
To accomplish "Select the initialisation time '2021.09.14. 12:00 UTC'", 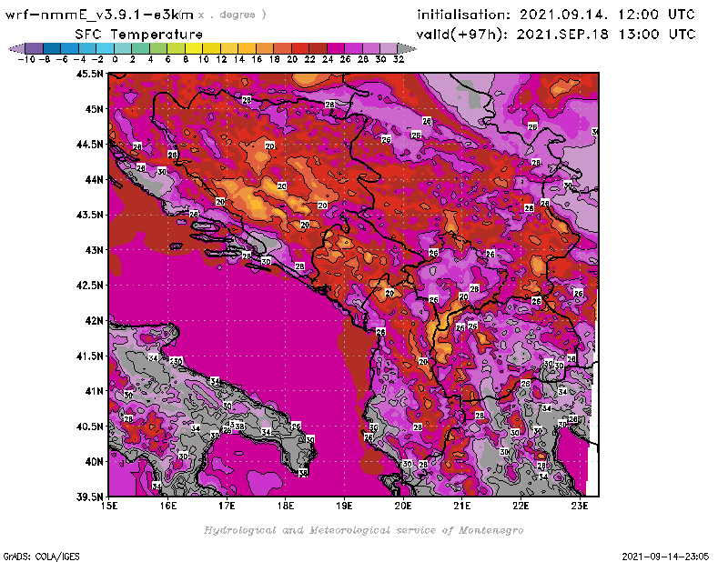I will [x=607, y=15].
